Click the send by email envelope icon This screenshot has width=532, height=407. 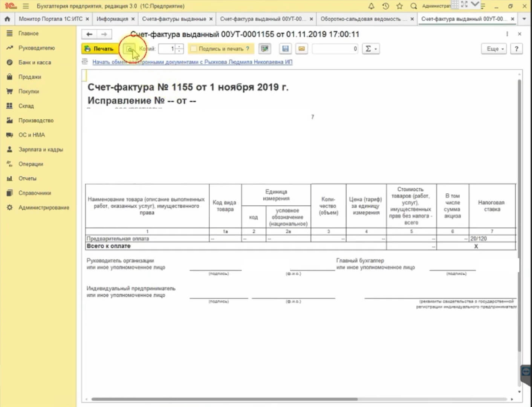tap(301, 49)
